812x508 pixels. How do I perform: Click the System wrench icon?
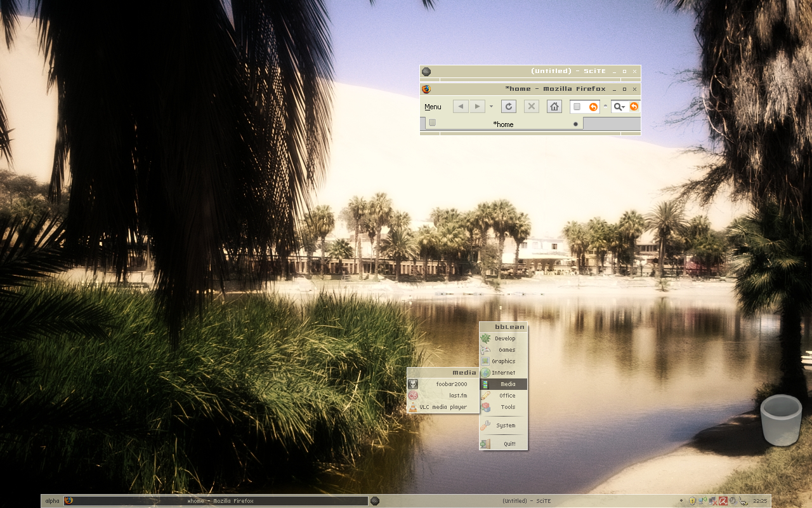pyautogui.click(x=485, y=425)
